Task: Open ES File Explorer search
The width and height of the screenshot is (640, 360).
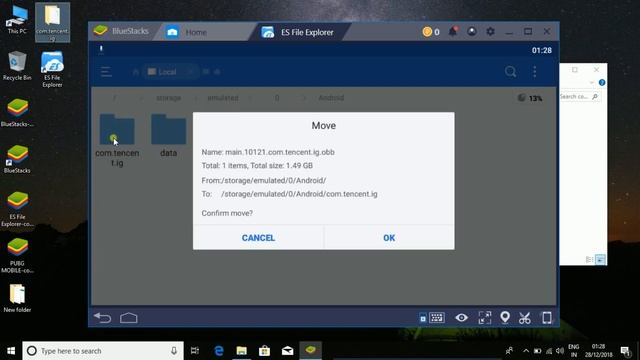Action: pos(510,72)
